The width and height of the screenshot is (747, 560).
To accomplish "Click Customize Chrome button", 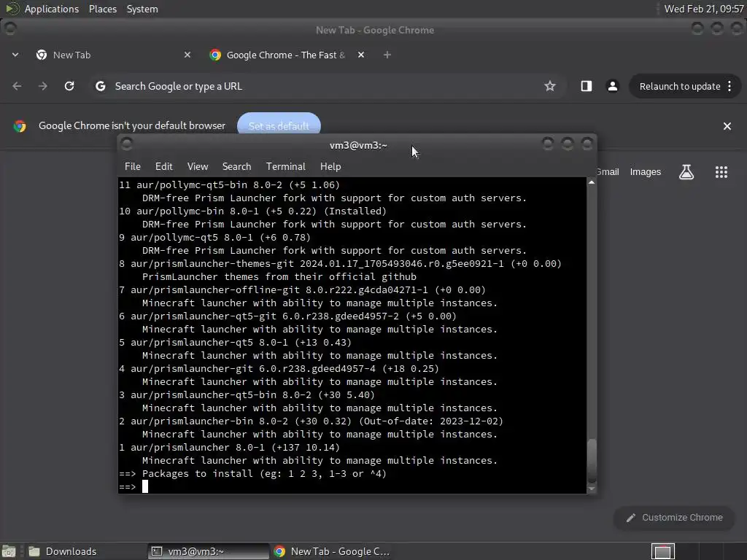I will click(x=675, y=518).
